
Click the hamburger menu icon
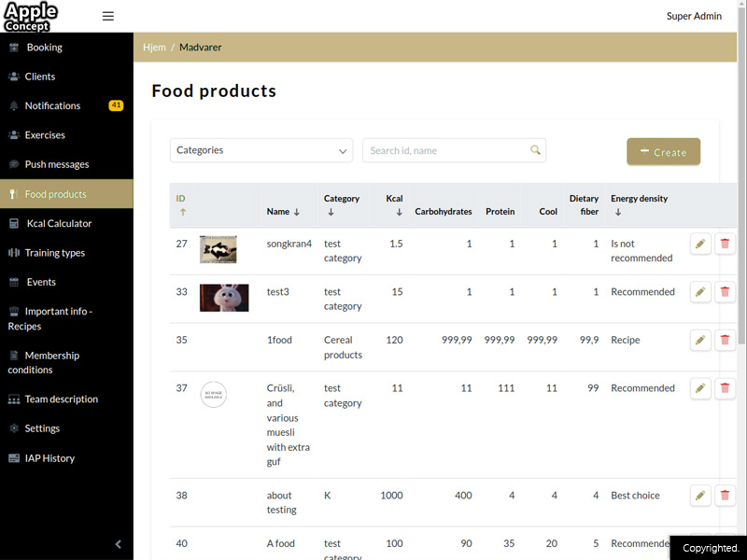pyautogui.click(x=108, y=16)
